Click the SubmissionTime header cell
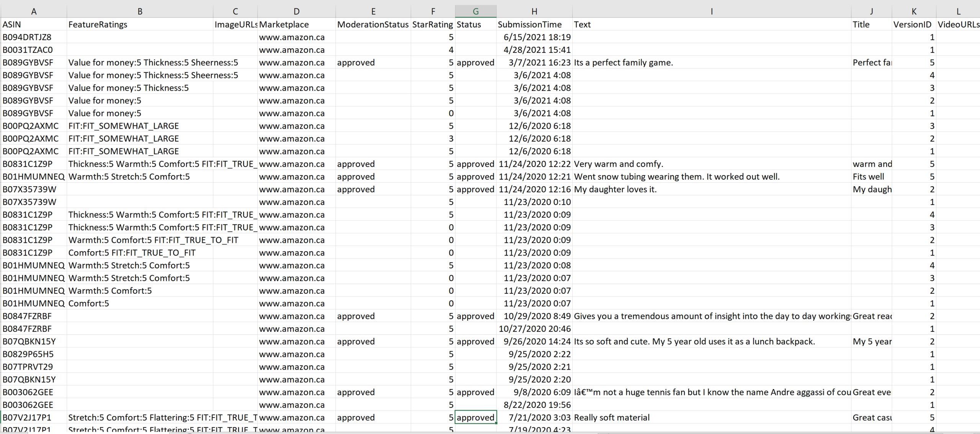 (534, 25)
